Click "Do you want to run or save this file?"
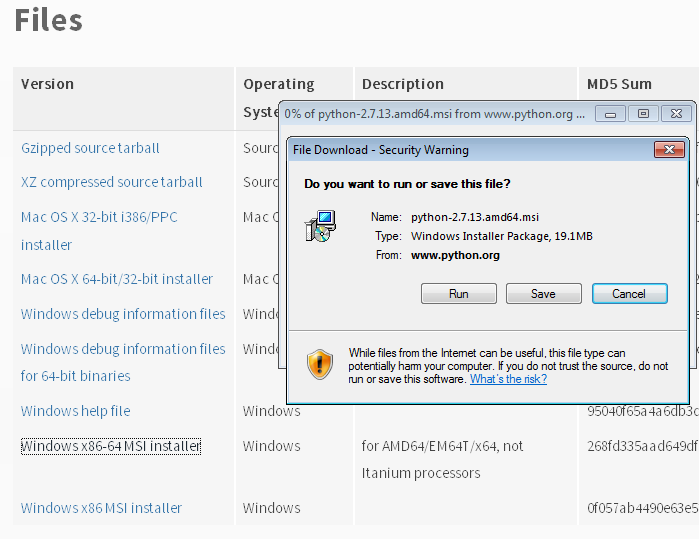 coord(407,184)
